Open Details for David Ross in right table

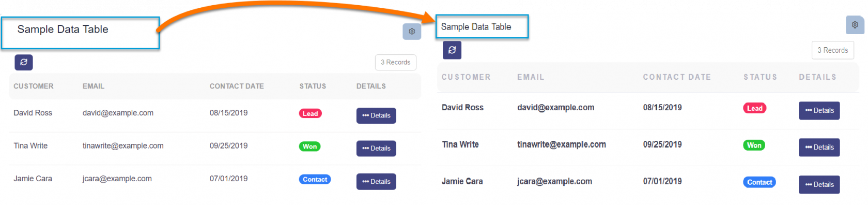click(819, 110)
